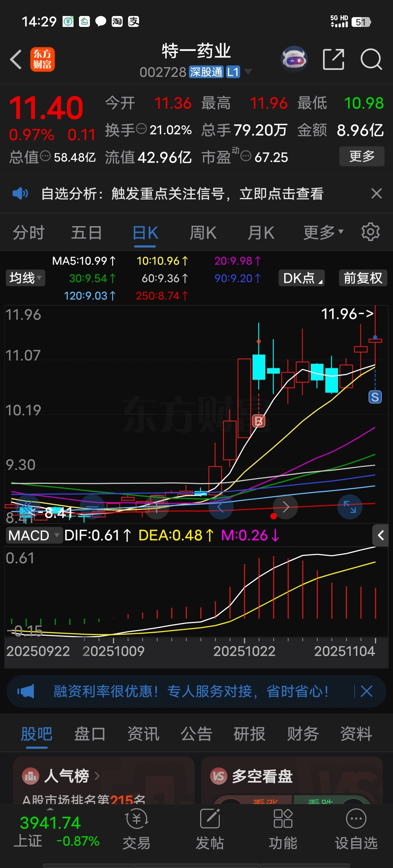Switch to 研报 tab
The height and width of the screenshot is (868, 393).
pos(249,734)
